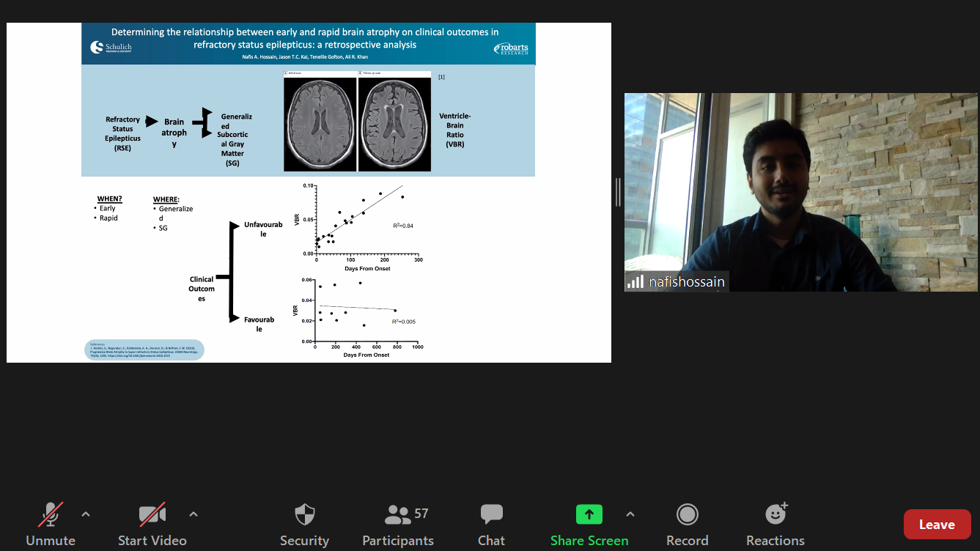Click the Robarts Research logo on slide

coord(511,49)
